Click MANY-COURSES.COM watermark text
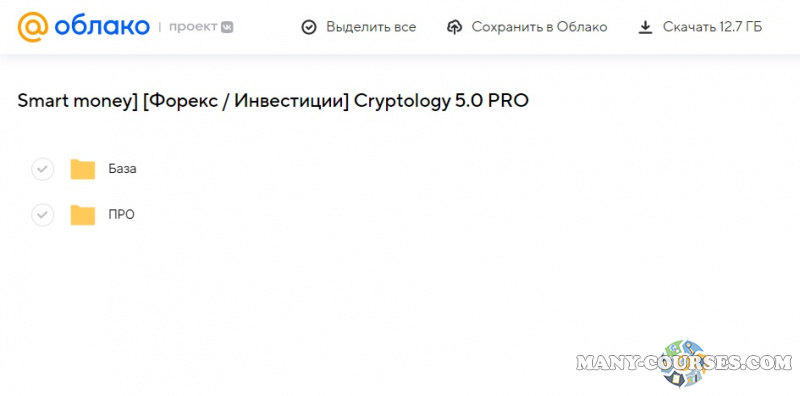 coord(684,363)
